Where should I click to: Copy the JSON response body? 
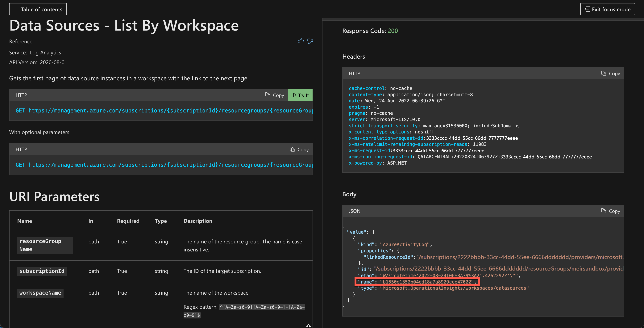point(610,211)
